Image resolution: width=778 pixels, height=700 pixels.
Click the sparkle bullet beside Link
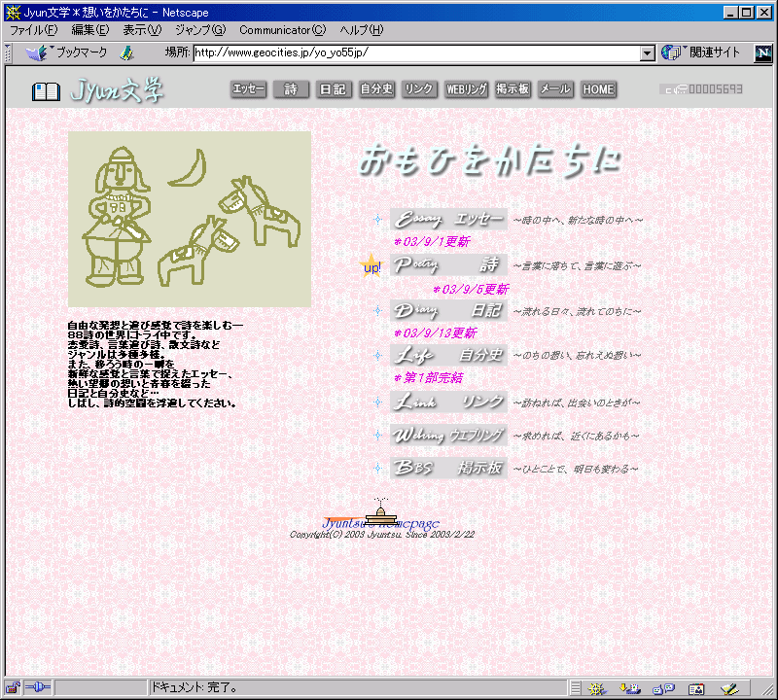pos(378,402)
